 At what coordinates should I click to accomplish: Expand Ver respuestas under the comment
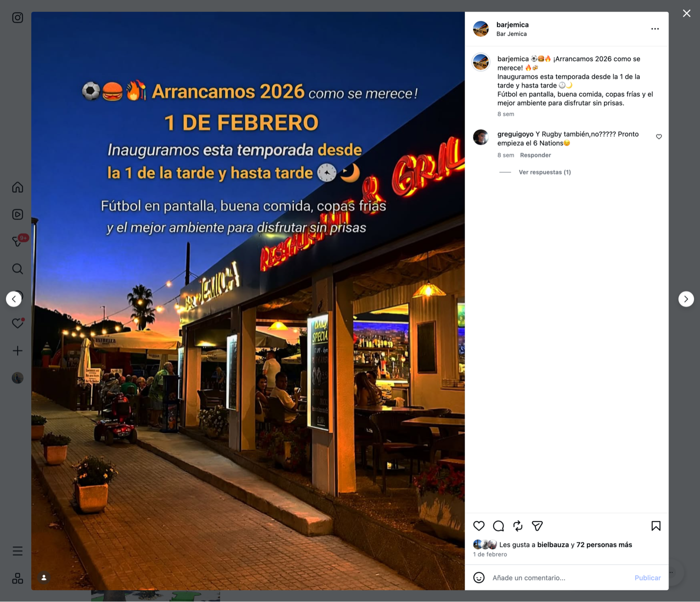(544, 172)
